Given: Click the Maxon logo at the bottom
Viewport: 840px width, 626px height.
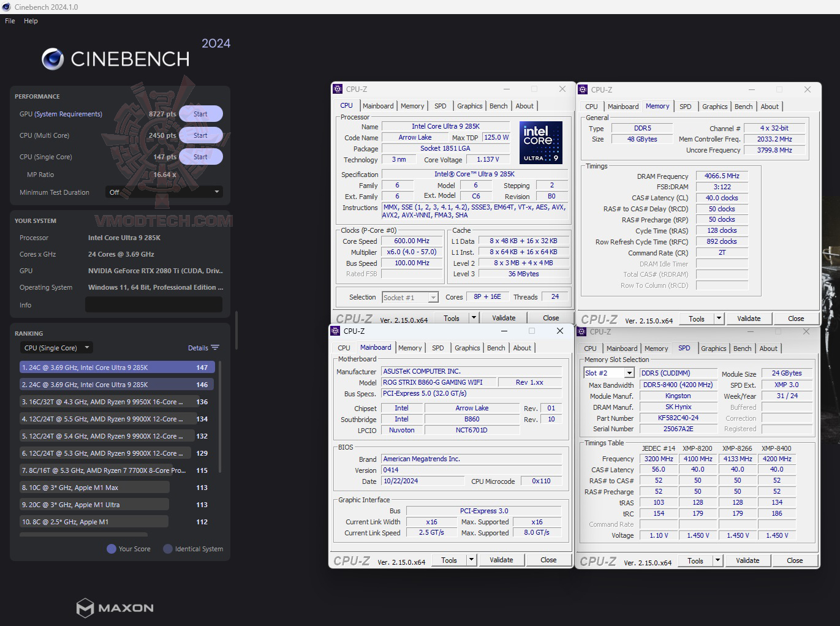Looking at the screenshot, I should (114, 608).
